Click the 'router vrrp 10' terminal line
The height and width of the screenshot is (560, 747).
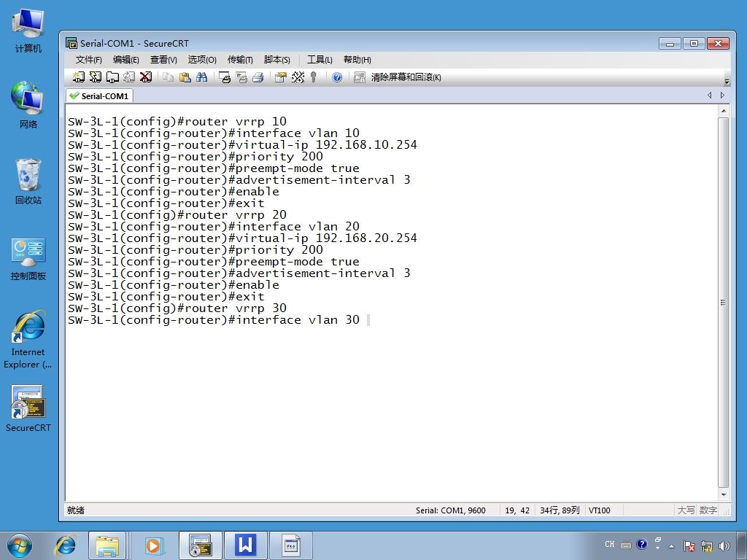[177, 122]
